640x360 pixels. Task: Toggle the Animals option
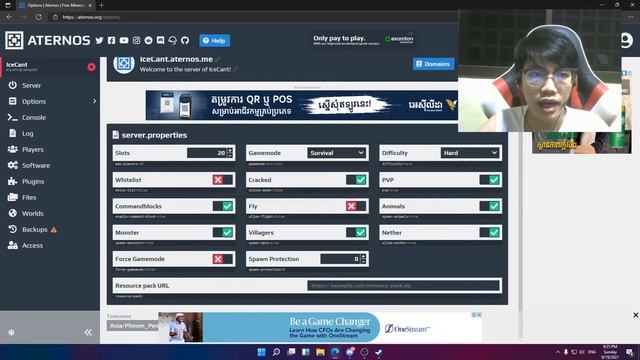click(490, 206)
